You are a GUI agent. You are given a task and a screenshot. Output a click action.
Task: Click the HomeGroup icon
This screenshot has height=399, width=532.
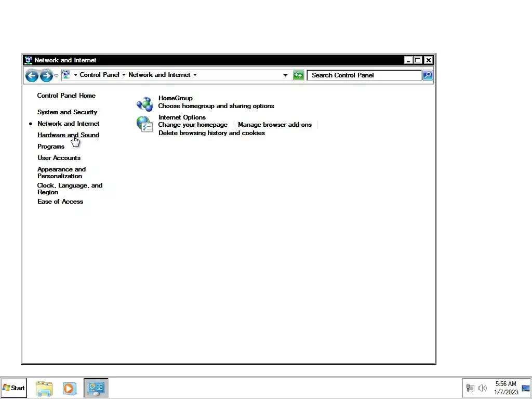[x=145, y=104]
